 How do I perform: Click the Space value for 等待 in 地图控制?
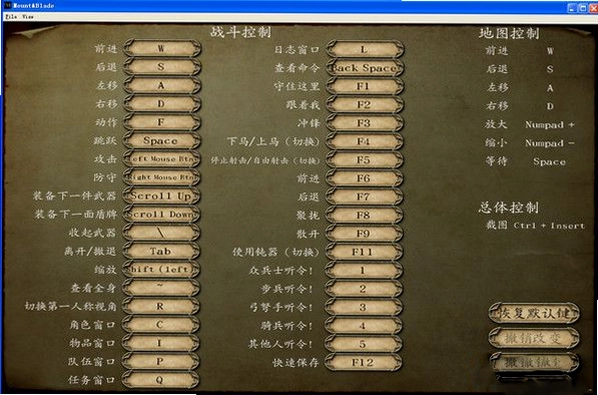(x=549, y=162)
